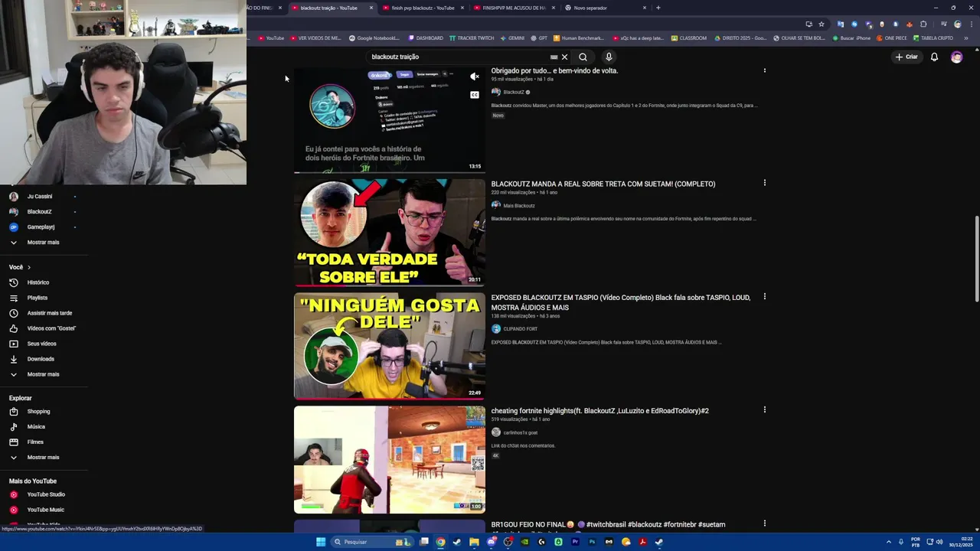
Task: Open Filmes under Explorar
Action: (x=35, y=442)
